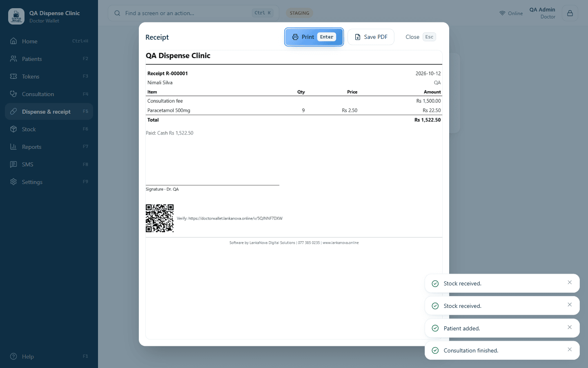Dismiss the Consultation finished toast
The height and width of the screenshot is (368, 588).
coord(570,350)
